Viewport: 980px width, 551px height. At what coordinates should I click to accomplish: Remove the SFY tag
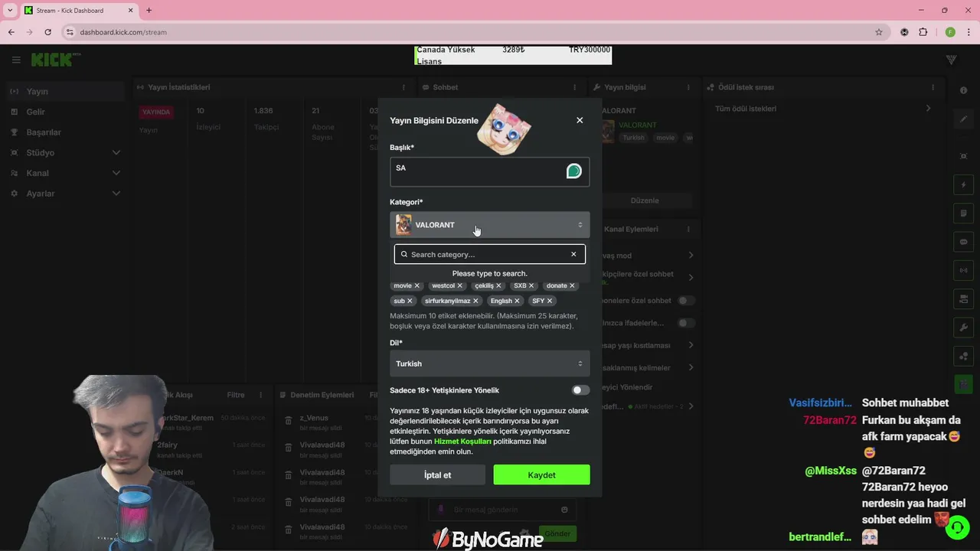(x=550, y=301)
